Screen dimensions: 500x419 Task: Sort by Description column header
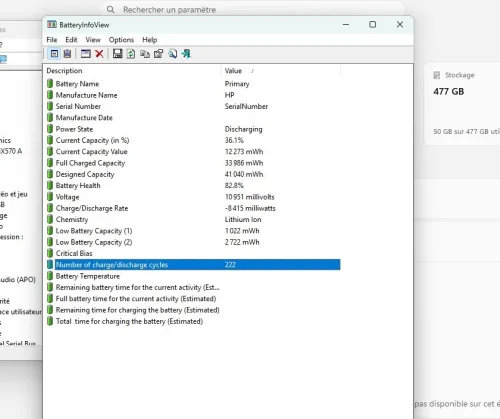coord(133,71)
